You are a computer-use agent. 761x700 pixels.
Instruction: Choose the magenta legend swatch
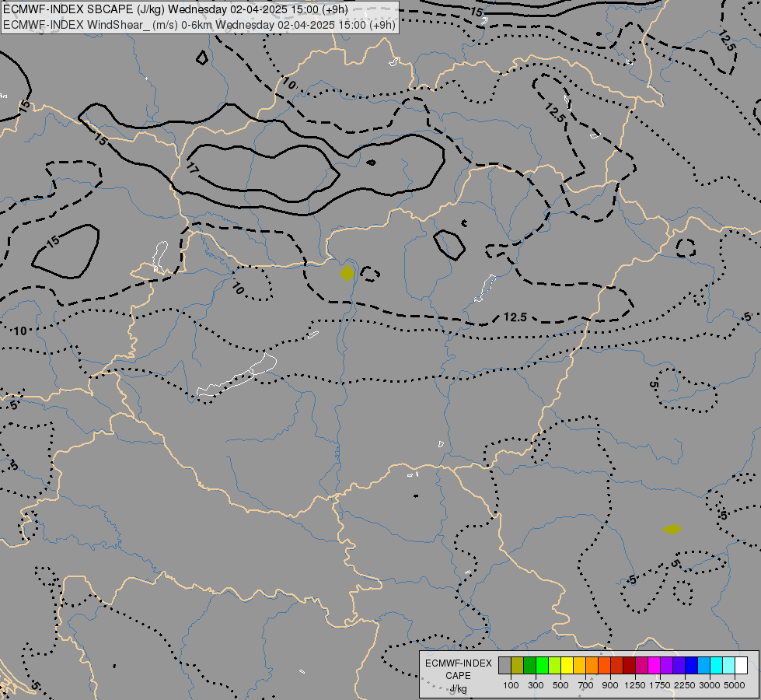tap(655, 666)
